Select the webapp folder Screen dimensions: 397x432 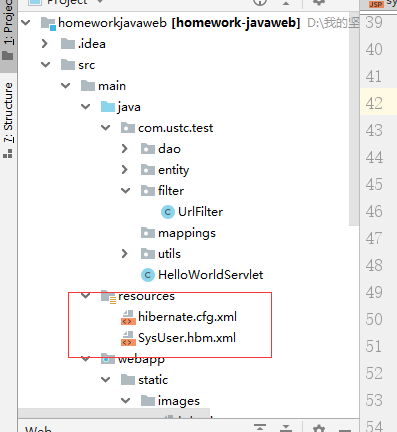coord(141,359)
